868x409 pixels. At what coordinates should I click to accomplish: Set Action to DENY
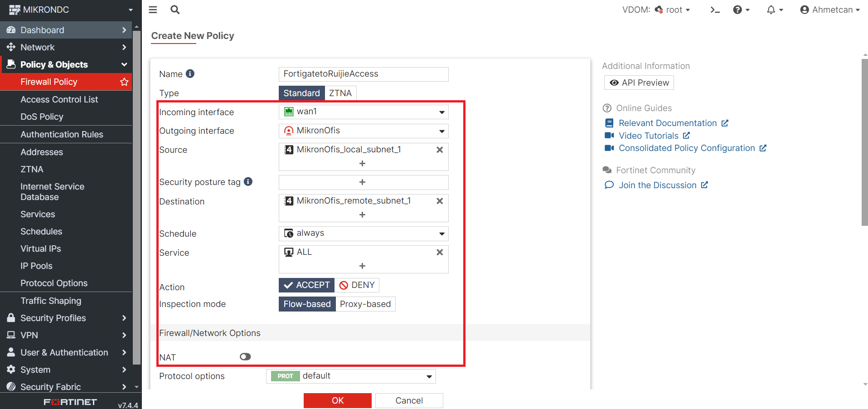(357, 285)
